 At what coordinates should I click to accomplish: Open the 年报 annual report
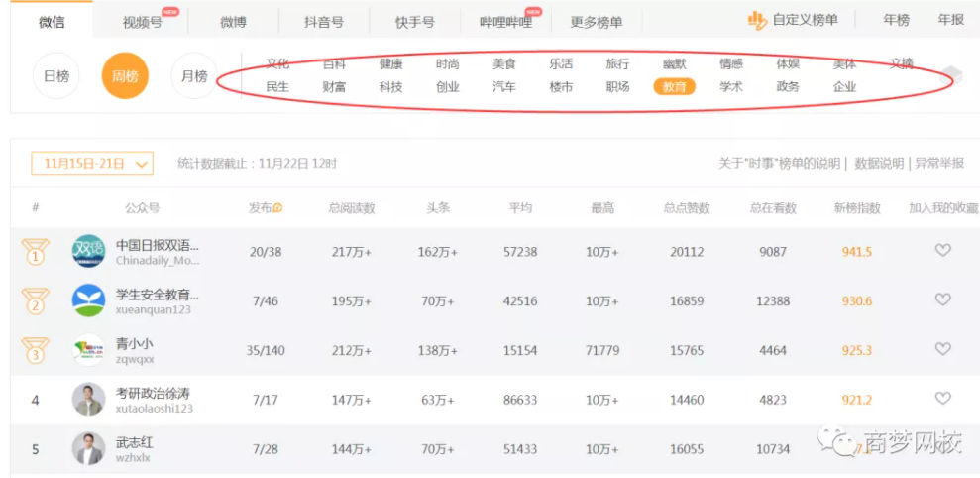pos(950,20)
